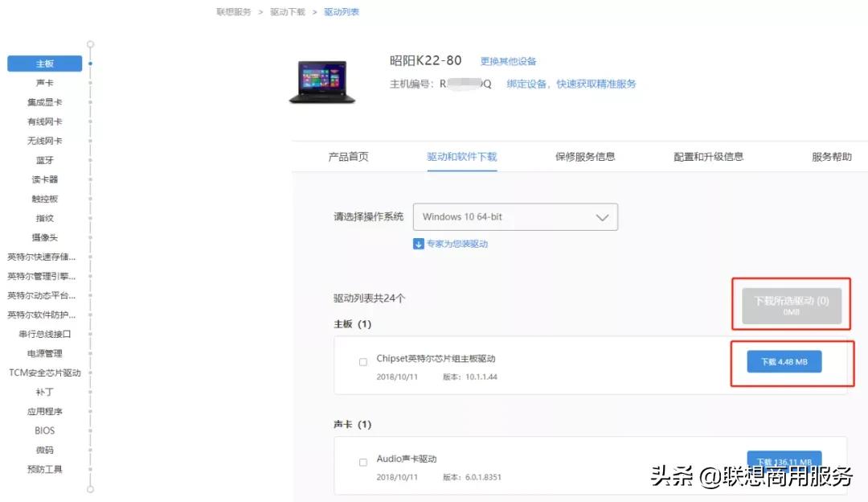Select 声卡 category in the sidebar
Screen dimensions: 868x502
[x=44, y=83]
